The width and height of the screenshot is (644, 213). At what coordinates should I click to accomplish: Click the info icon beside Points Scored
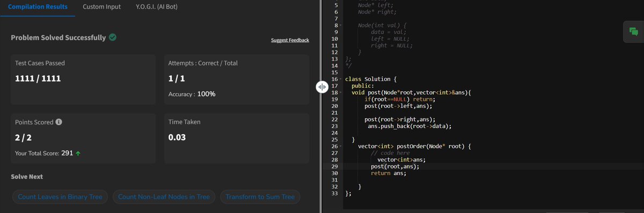tap(59, 122)
